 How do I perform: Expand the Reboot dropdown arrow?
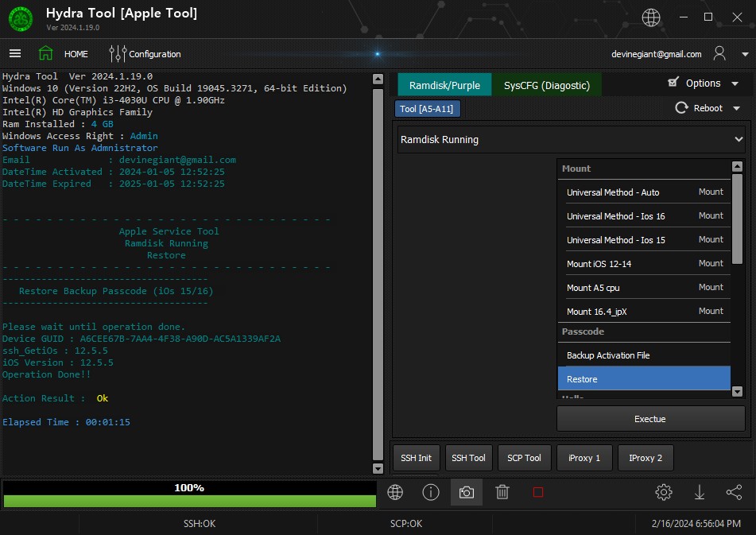tap(736, 108)
